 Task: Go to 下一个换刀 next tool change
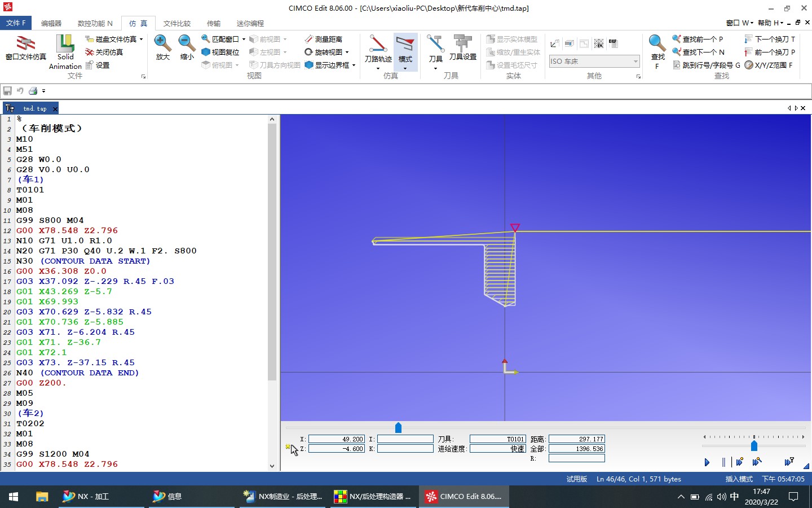click(770, 39)
